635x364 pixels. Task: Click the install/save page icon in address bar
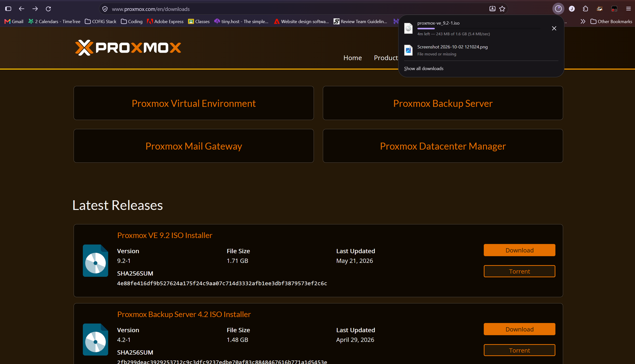tap(492, 9)
